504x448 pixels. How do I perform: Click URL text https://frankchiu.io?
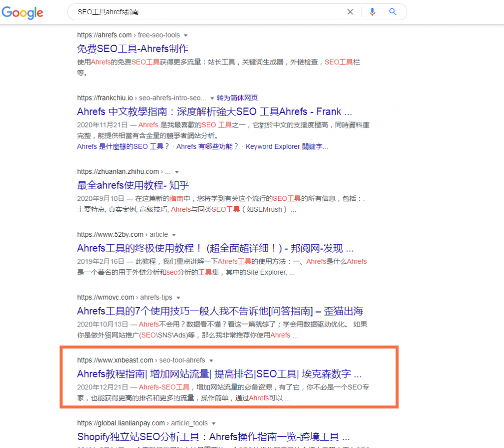(x=105, y=98)
